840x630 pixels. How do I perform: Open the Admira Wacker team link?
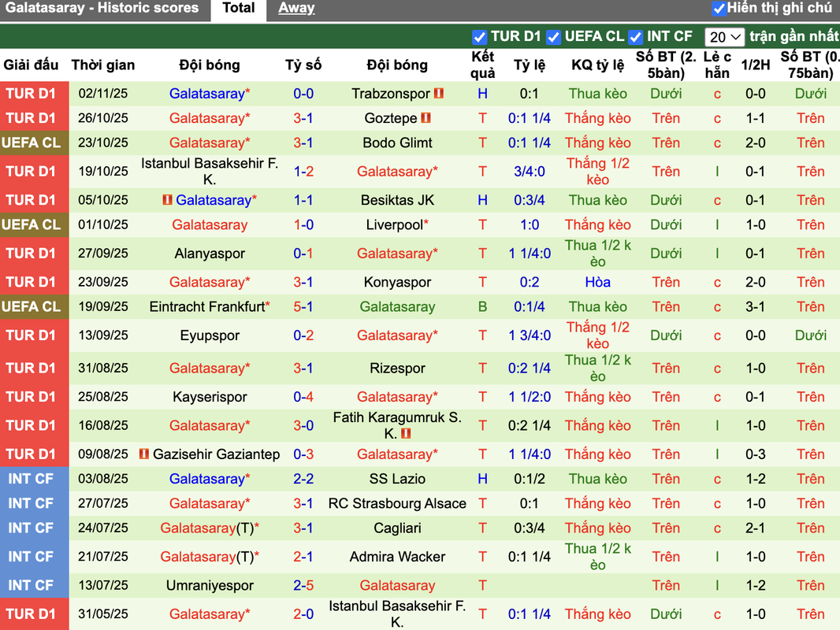coord(397,558)
